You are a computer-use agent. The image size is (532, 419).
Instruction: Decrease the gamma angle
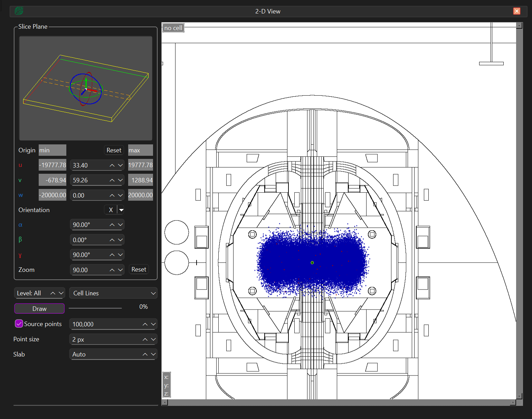(120, 255)
